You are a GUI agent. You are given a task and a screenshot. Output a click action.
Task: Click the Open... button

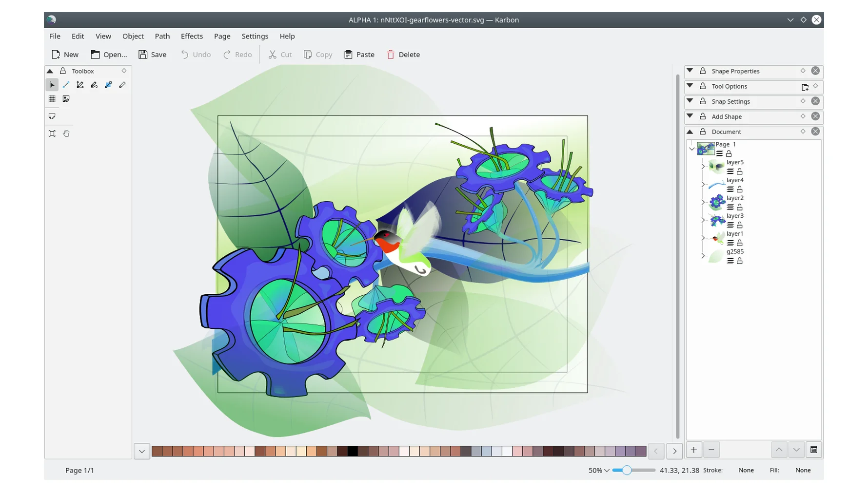[109, 55]
